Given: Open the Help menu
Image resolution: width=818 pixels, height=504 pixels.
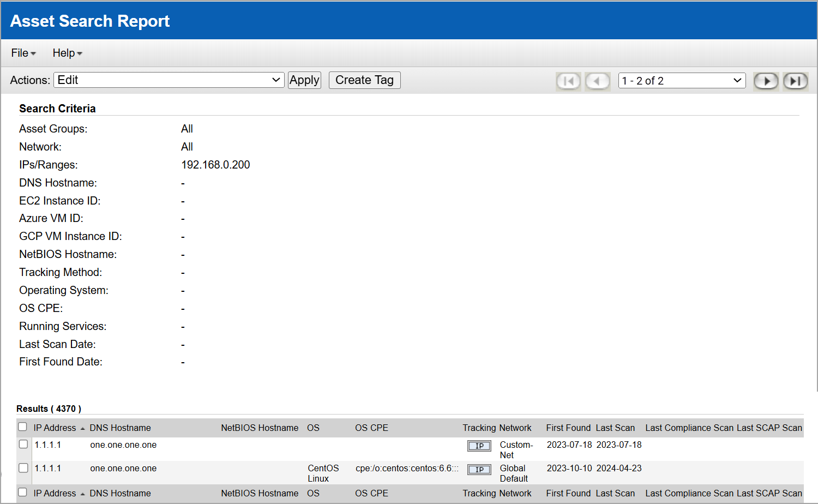Looking at the screenshot, I should 67,52.
